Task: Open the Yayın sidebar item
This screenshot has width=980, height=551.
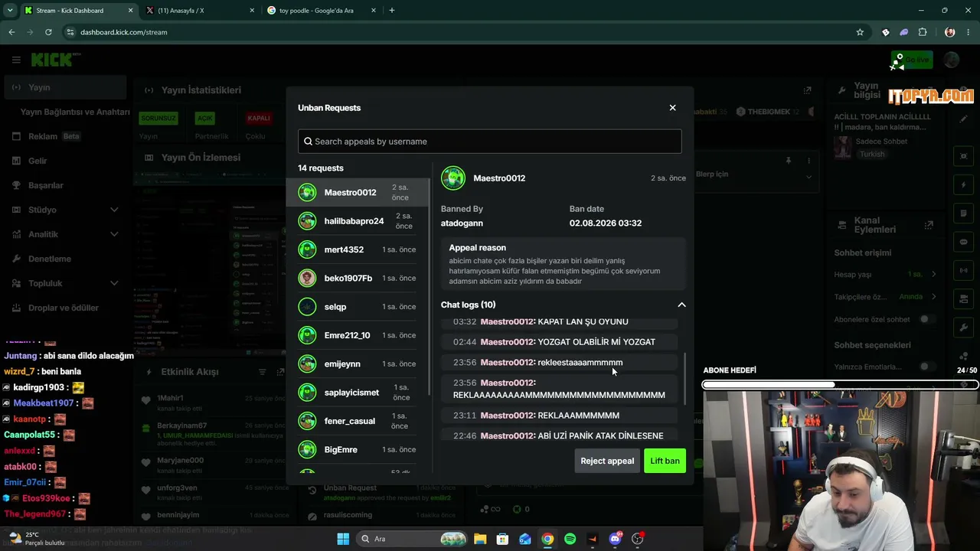Action: [64, 87]
